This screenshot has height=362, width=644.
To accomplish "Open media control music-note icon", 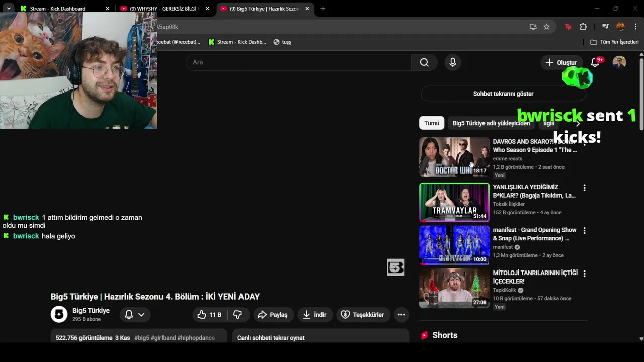I will (x=605, y=27).
